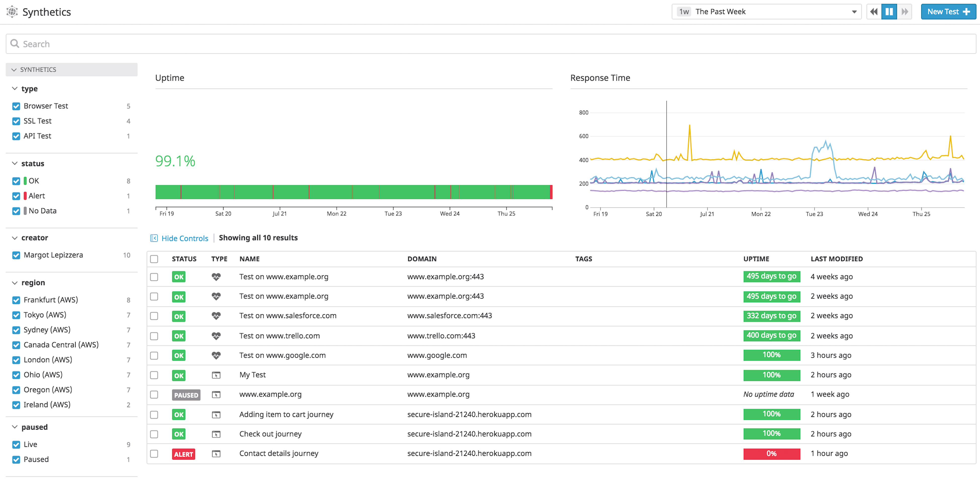Image resolution: width=980 pixels, height=481 pixels.
Task: Click the SSL test heartbeat icon for trello.com
Action: coord(216,336)
